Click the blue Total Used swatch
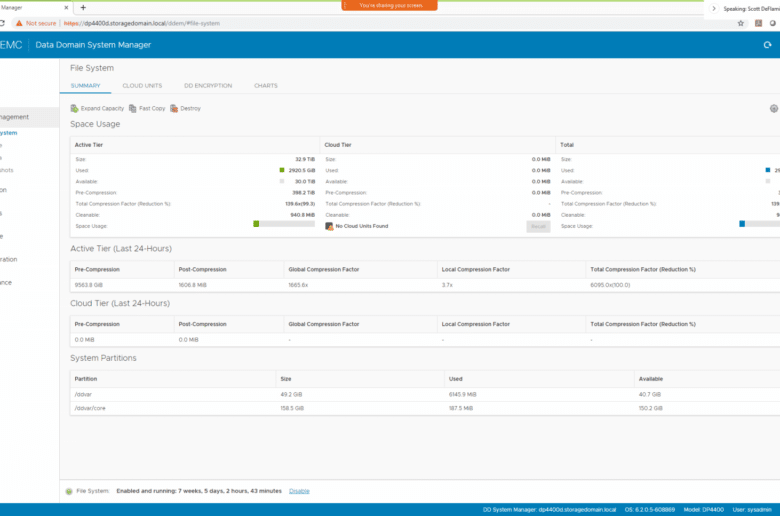Viewport: 780px width, 516px height. tap(768, 170)
